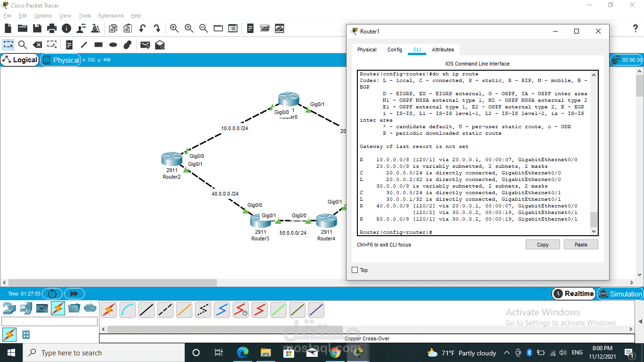This screenshot has height=362, width=644.
Task: Select the Add Simple PDU envelope tool
Action: [x=145, y=45]
